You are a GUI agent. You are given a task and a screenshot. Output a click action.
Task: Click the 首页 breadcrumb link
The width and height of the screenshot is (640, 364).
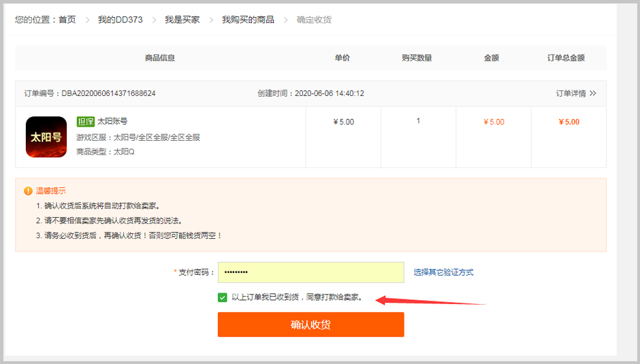tap(67, 20)
